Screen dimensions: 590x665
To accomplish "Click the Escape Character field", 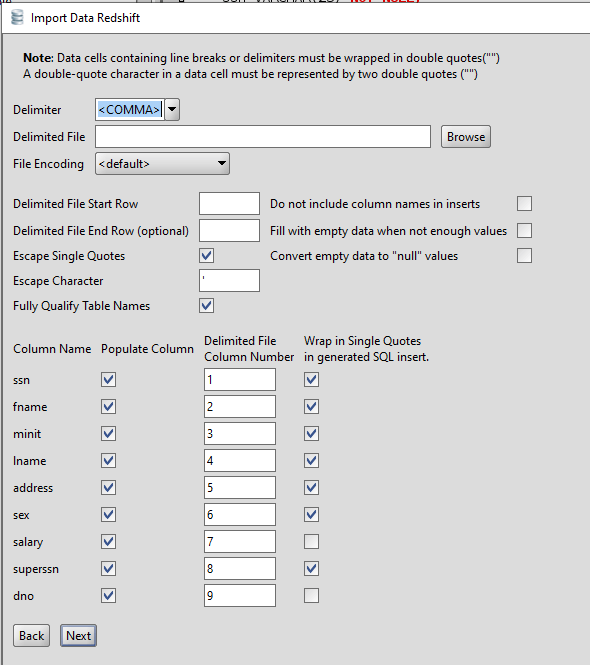I will [x=229, y=281].
